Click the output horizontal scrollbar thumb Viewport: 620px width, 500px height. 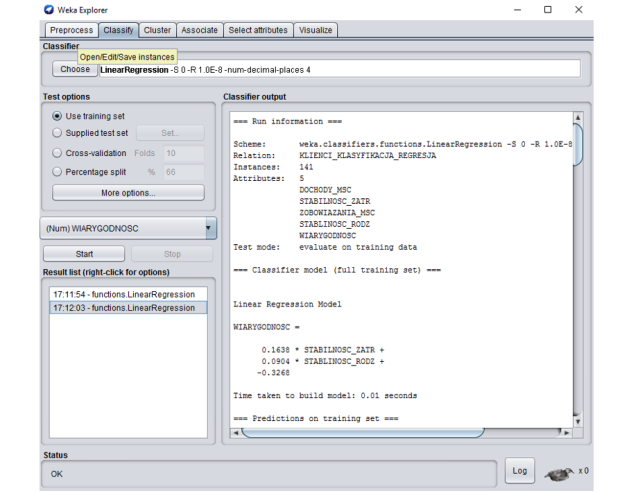(x=363, y=433)
